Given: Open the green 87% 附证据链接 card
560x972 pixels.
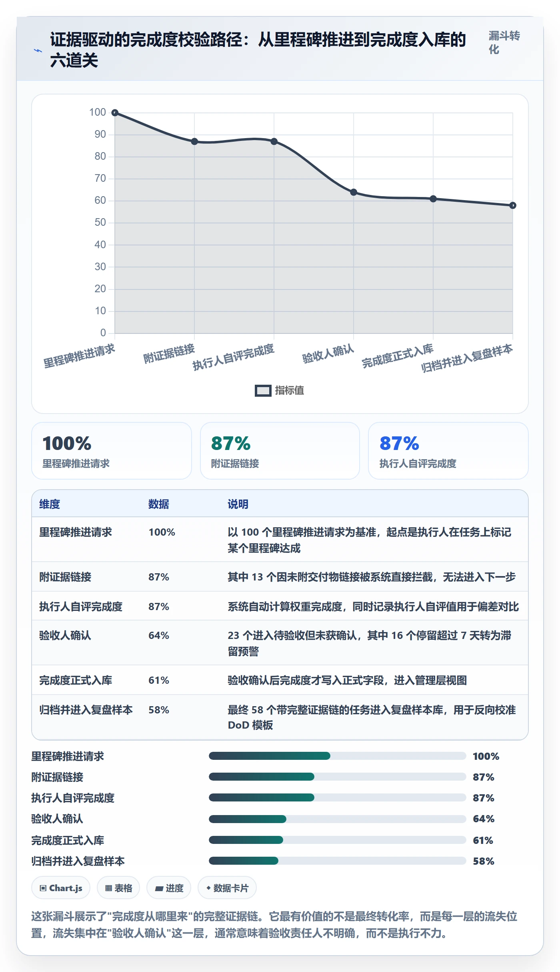Looking at the screenshot, I should (x=280, y=451).
